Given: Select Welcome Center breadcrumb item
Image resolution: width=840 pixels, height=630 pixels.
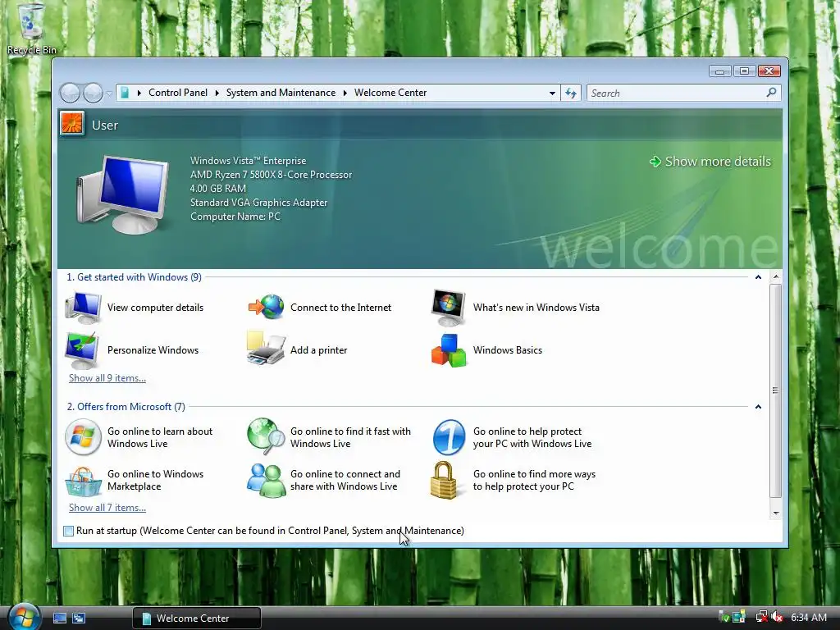Looking at the screenshot, I should coord(390,93).
